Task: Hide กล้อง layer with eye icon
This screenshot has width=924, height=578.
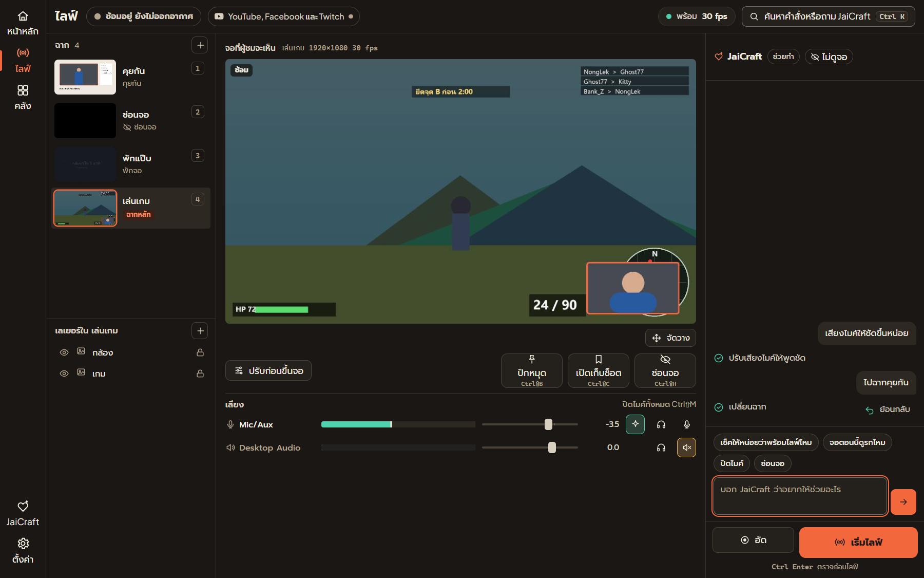Action: click(64, 352)
